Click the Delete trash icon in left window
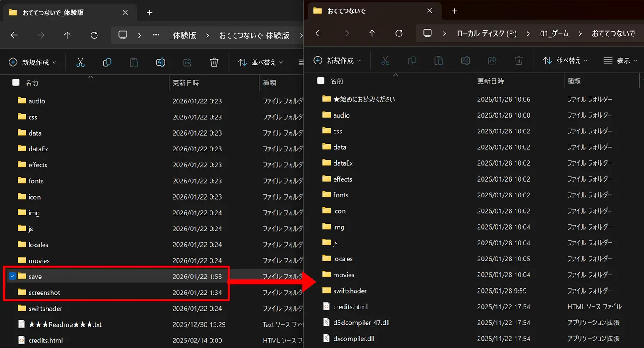 coord(214,63)
